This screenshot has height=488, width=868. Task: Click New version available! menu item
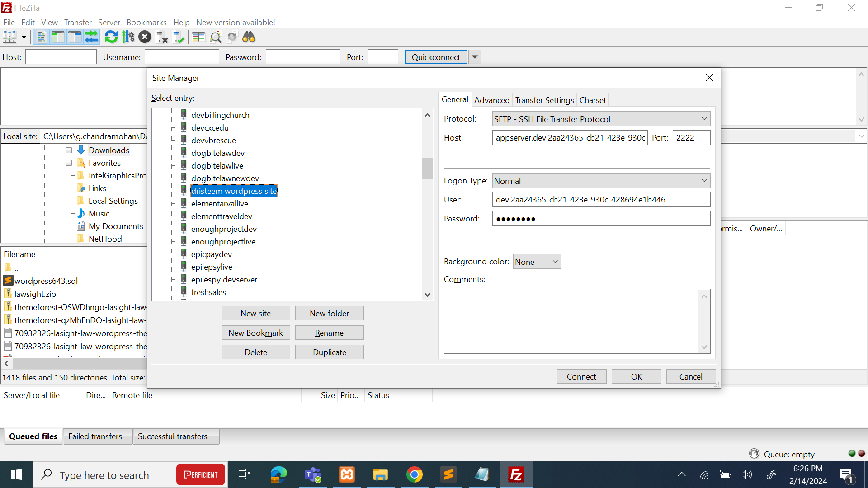point(236,22)
